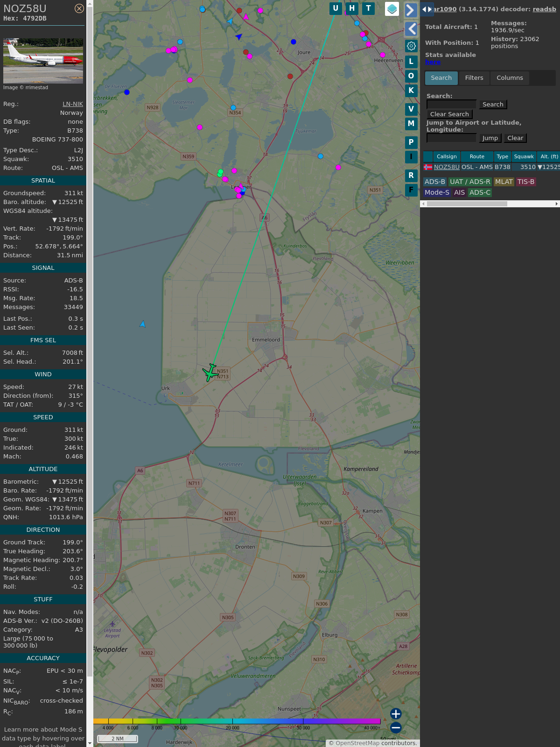
Task: Click the OpenStreetMap attribution link
Action: [357, 743]
